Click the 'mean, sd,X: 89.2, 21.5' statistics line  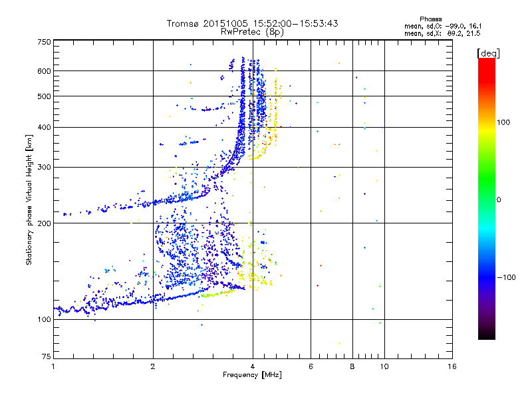442,33
